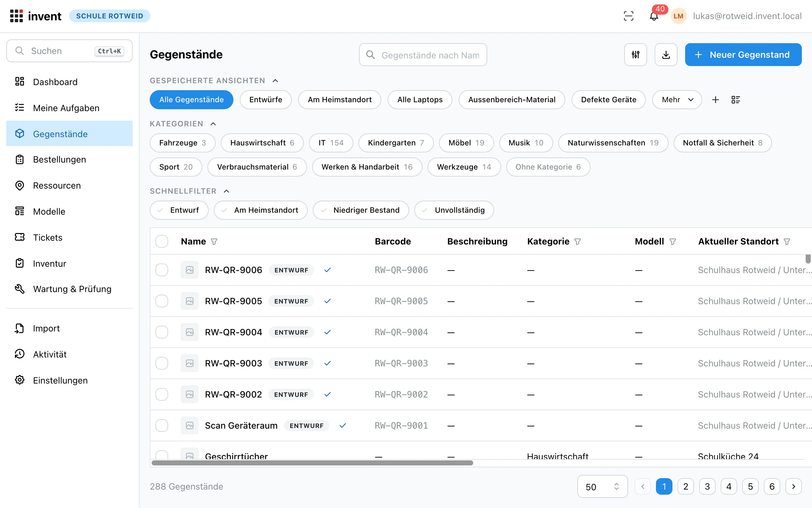Click checkmark icon next to Scan Geräteraum

pyautogui.click(x=343, y=425)
